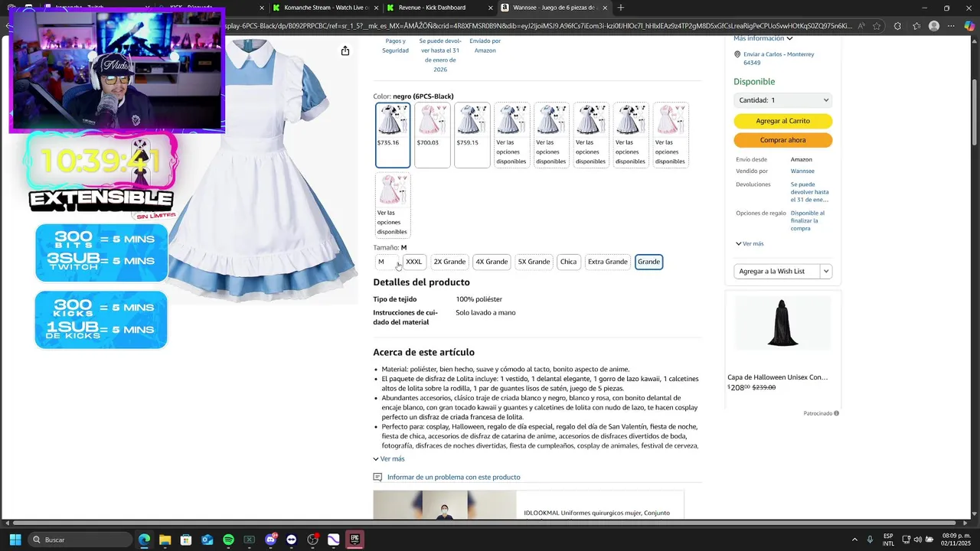The image size is (980, 551).
Task: Select size M option
Action: pyautogui.click(x=387, y=262)
